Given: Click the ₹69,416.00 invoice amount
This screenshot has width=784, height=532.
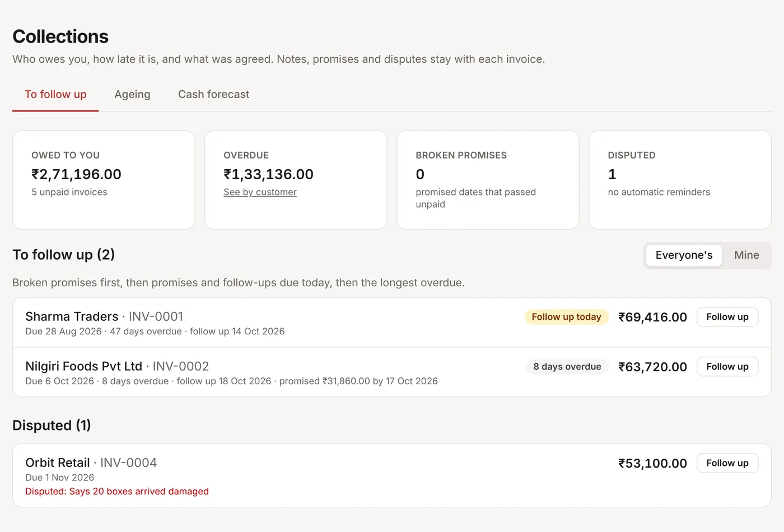Looking at the screenshot, I should point(652,317).
